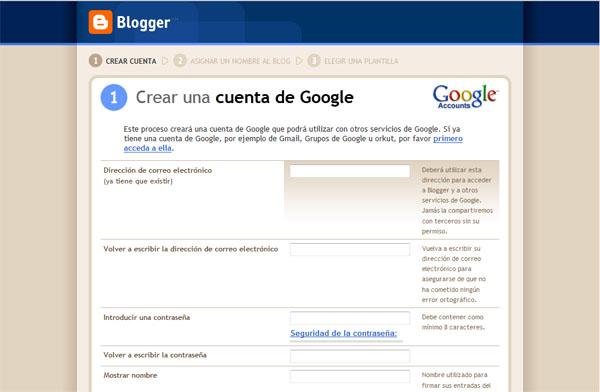Viewport: 600px width, 392px height.
Task: Focus the Introducir una contraseña field
Action: [x=350, y=318]
